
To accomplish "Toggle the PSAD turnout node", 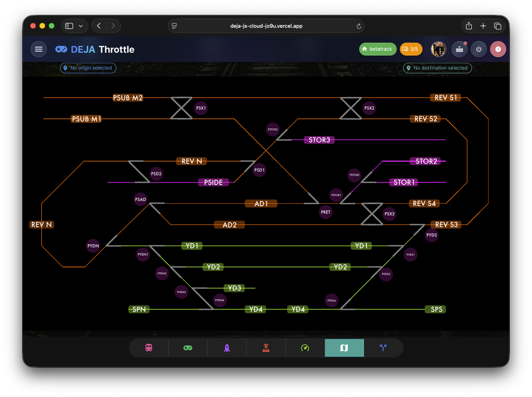I will coord(141,199).
